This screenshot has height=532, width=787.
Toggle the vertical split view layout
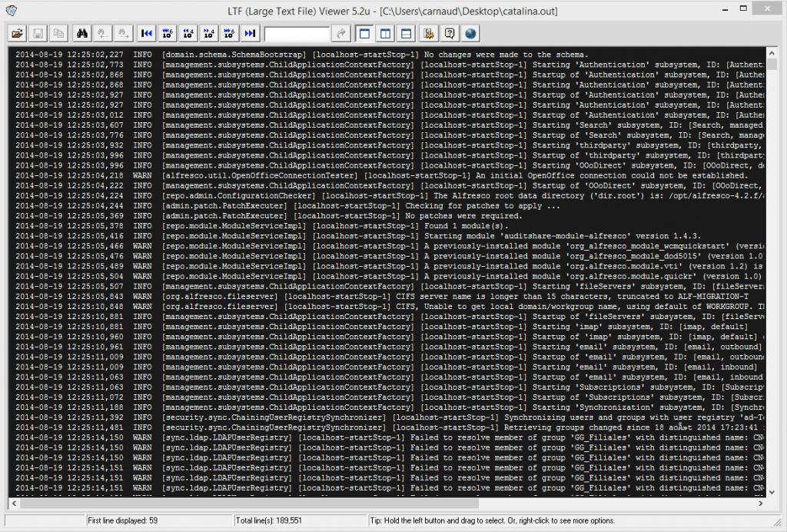point(386,33)
